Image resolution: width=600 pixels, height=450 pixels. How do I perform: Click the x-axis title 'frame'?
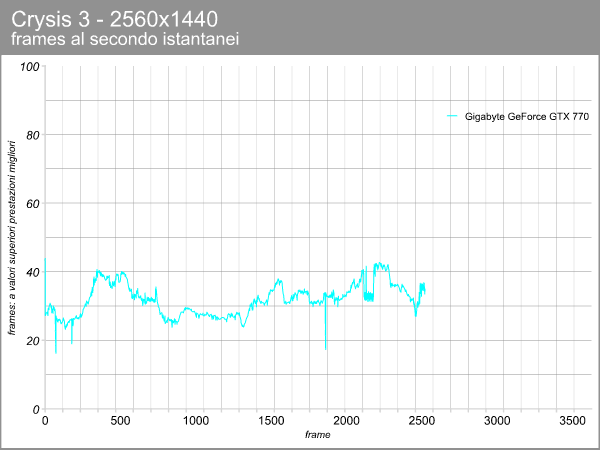point(318,435)
